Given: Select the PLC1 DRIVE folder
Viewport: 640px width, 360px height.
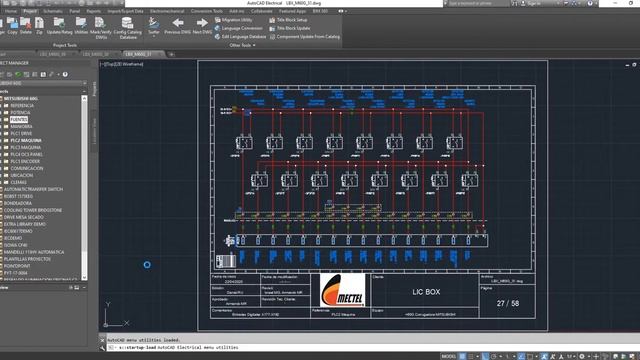Looking at the screenshot, I should coord(21,133).
